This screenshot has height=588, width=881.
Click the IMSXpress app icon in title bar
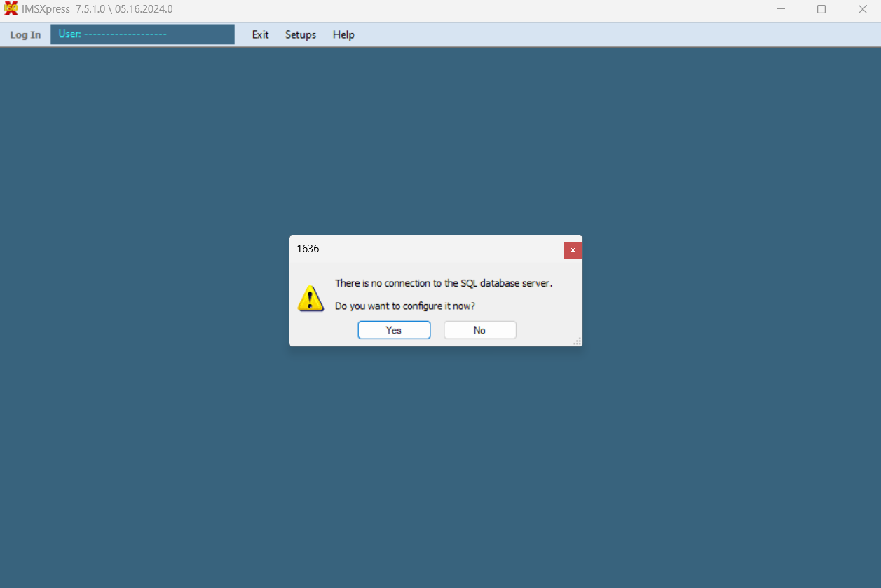pyautogui.click(x=11, y=9)
